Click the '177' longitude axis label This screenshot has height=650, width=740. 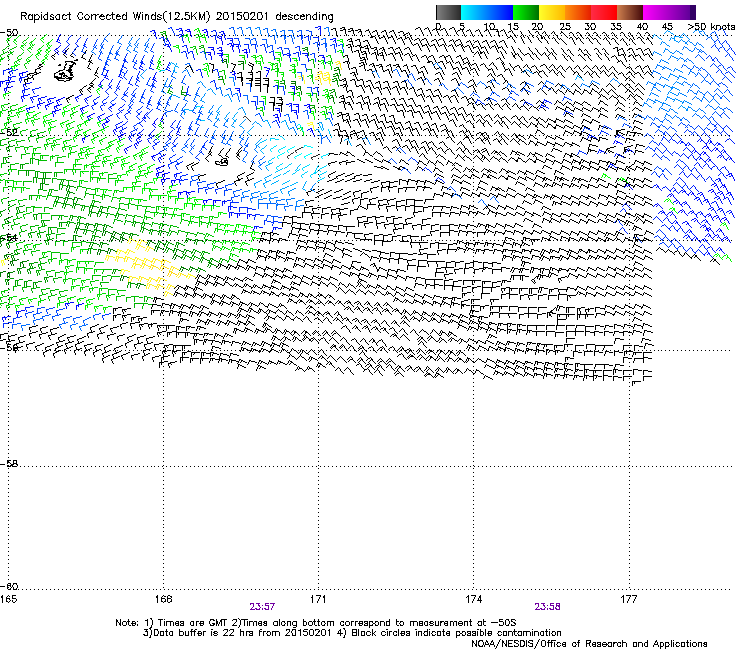[x=629, y=599]
